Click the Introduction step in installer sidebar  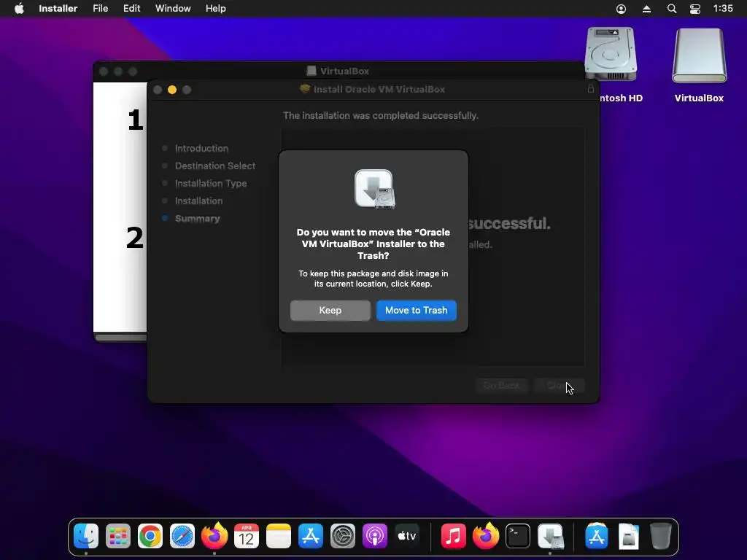(x=201, y=149)
